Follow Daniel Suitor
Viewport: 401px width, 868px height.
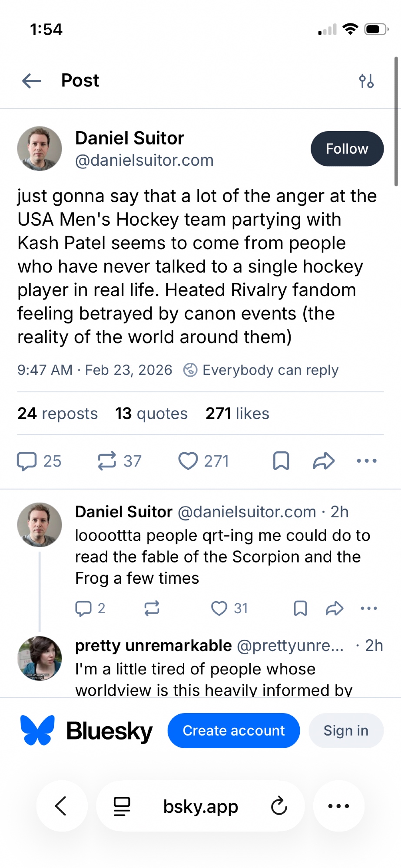tap(347, 149)
